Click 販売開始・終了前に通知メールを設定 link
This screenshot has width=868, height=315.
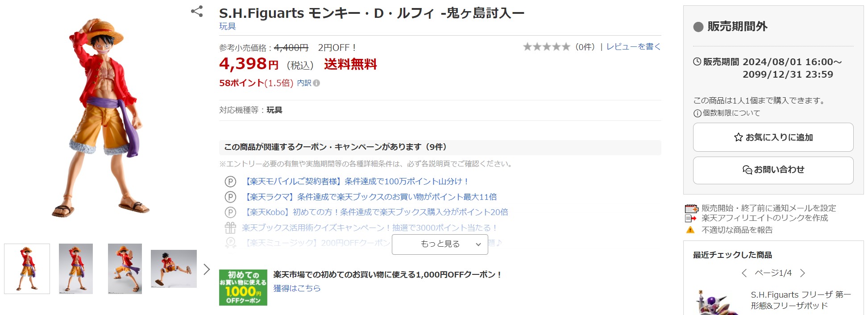point(768,208)
